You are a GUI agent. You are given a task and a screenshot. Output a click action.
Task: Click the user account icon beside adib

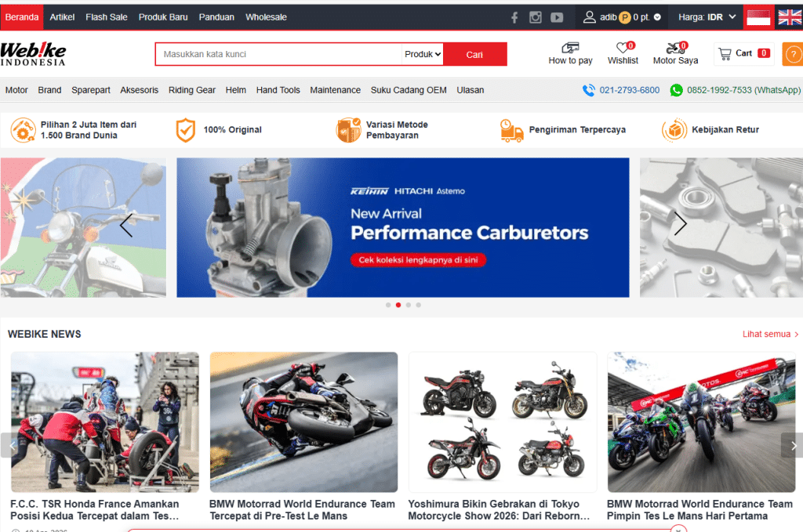(x=590, y=17)
